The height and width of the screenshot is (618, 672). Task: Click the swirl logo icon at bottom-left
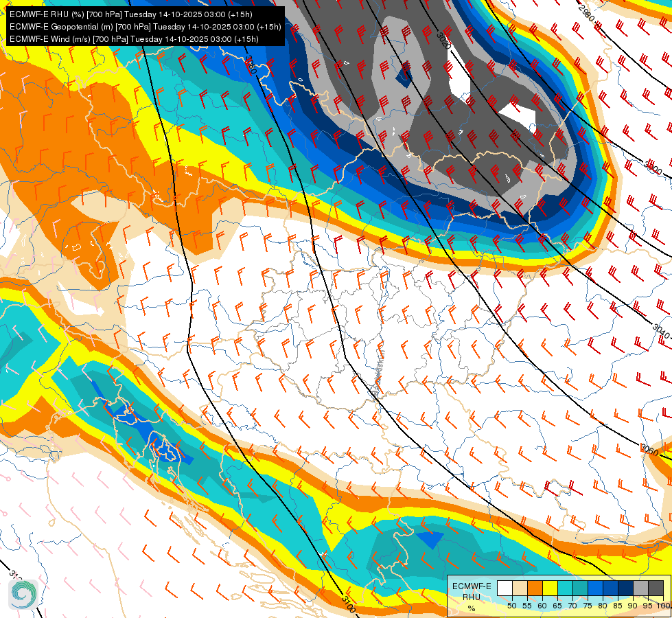click(23, 595)
